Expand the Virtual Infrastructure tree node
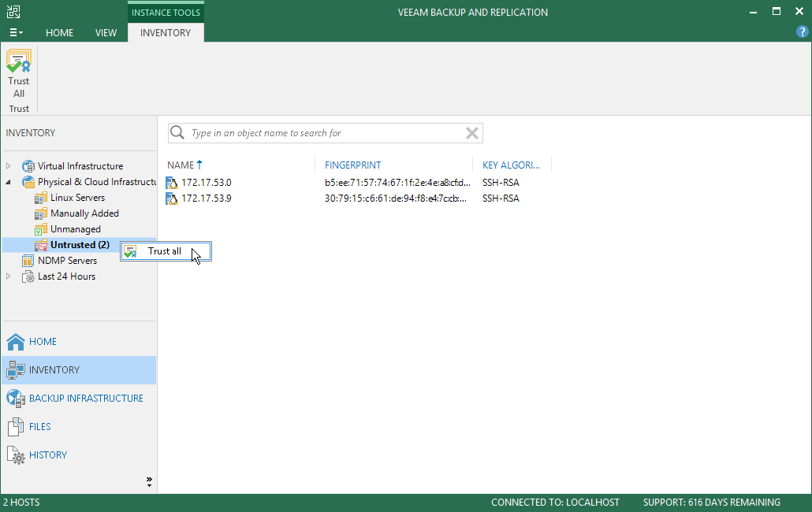Screen dimensions: 812x512 tap(9, 166)
